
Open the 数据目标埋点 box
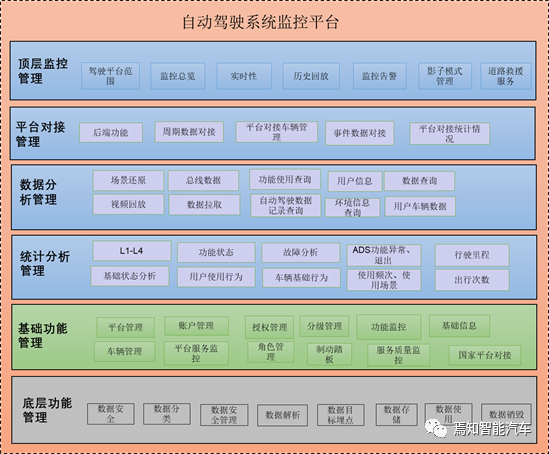coord(340,415)
